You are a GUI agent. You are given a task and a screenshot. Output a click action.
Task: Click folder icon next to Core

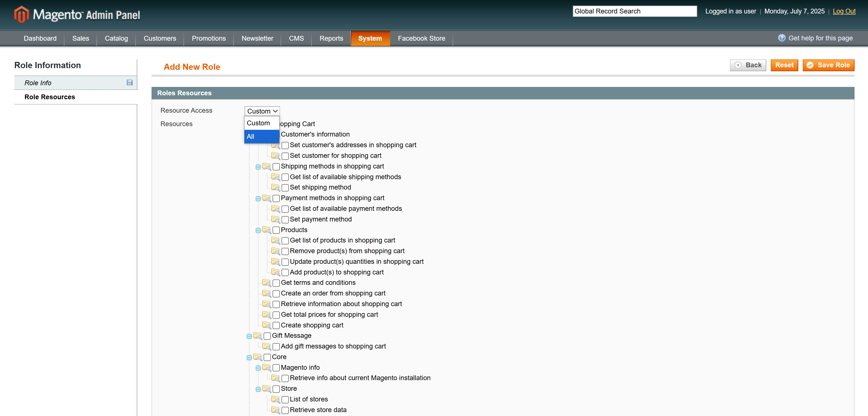[x=258, y=357]
